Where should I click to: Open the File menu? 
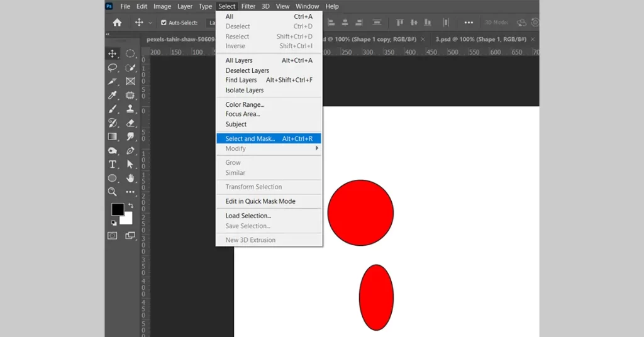tap(125, 6)
